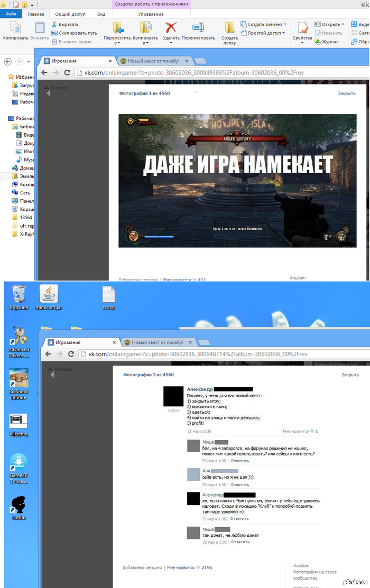370x588 pixels.
Task: Open the Файл menu tab
Action: tap(11, 14)
